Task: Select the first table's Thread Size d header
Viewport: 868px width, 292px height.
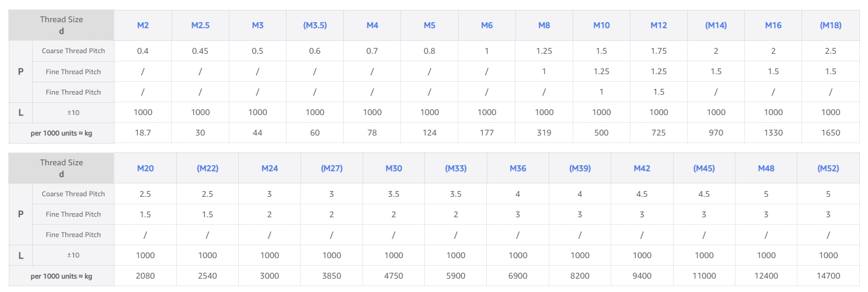Action: point(61,25)
